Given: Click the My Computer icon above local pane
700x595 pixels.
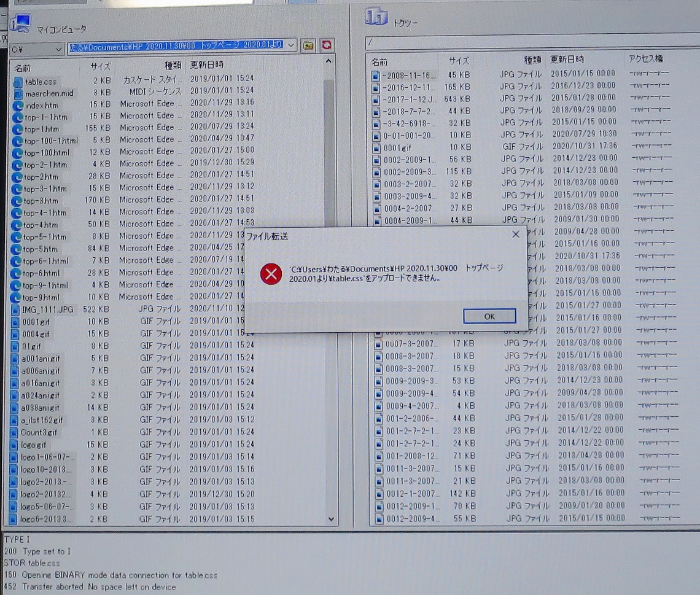Looking at the screenshot, I should click(20, 23).
